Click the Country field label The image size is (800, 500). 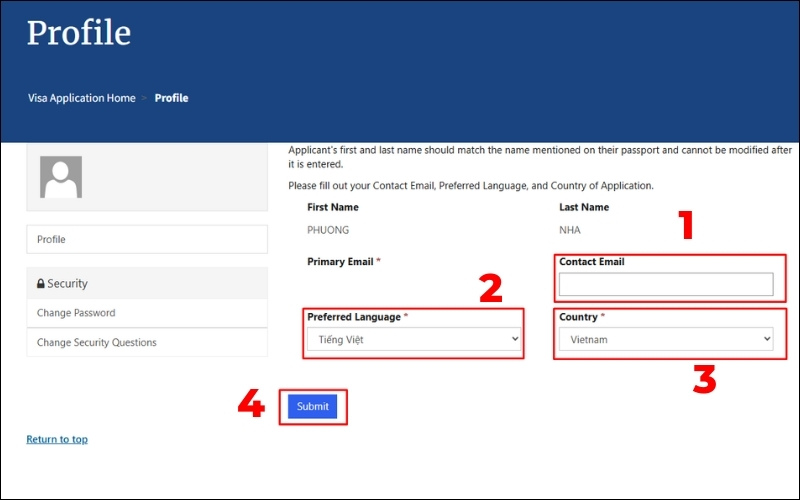click(x=578, y=317)
